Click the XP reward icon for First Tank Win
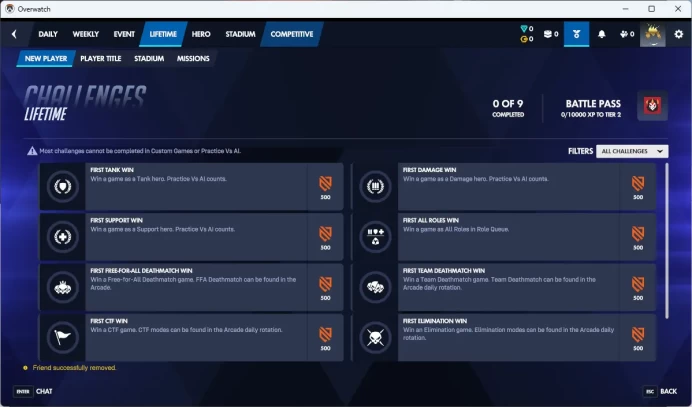This screenshot has height=407, width=692. [325, 184]
